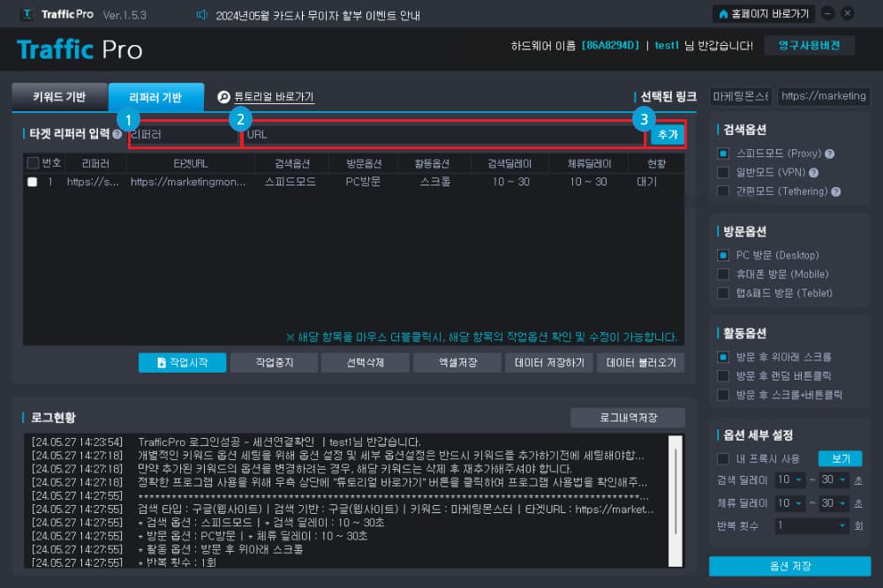883x588 pixels.
Task: Click 리퍼러 column header
Action: [95, 164]
